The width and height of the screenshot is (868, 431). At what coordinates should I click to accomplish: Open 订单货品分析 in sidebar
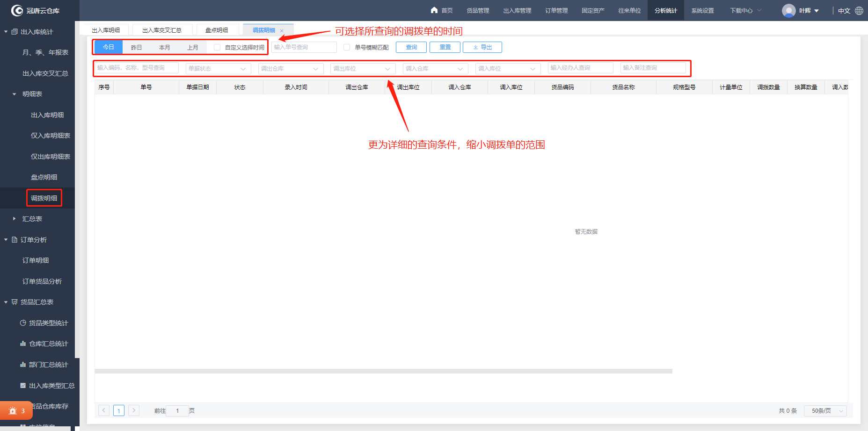(42, 281)
